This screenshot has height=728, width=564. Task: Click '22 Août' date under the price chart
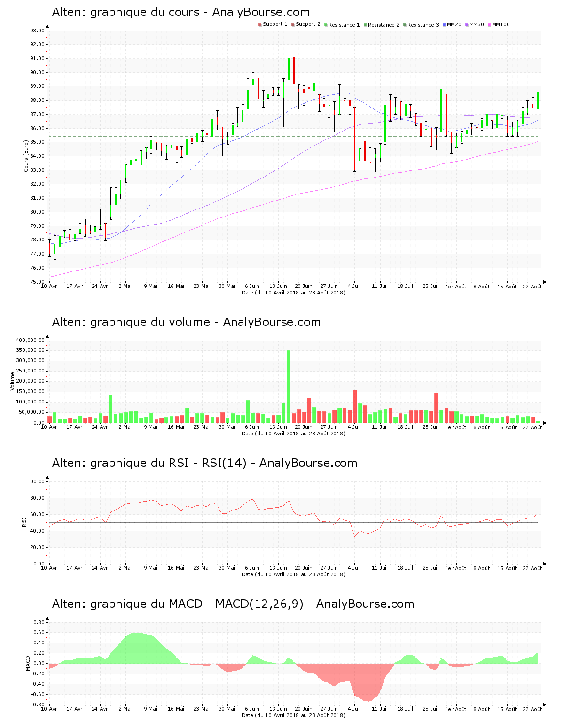(x=533, y=287)
